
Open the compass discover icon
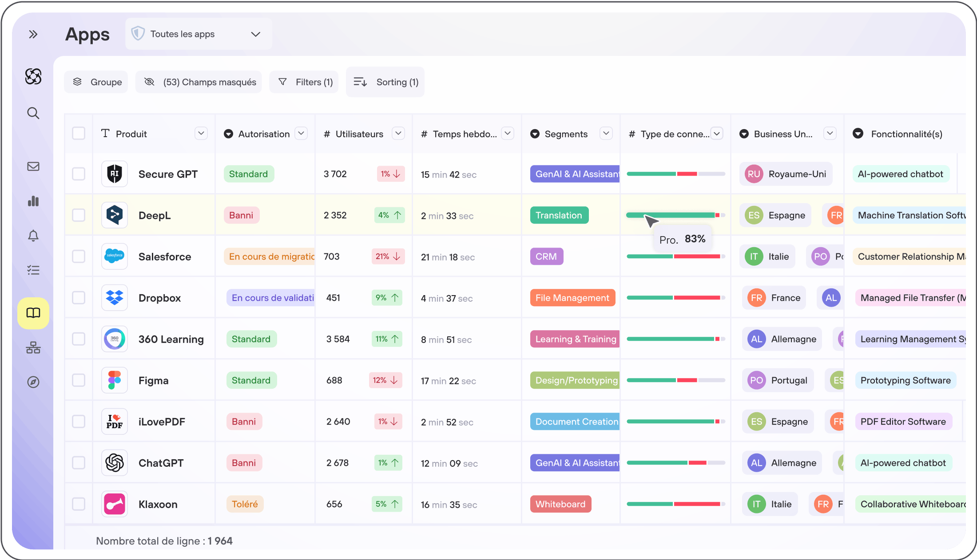click(x=33, y=382)
